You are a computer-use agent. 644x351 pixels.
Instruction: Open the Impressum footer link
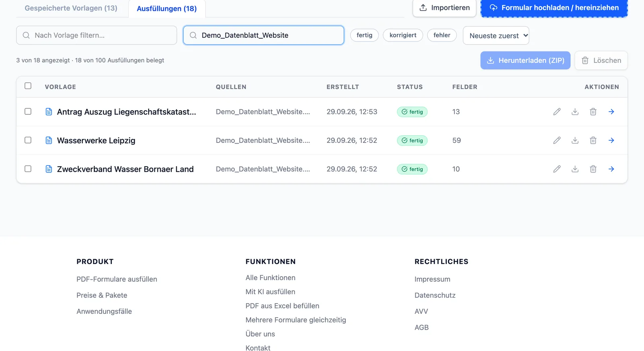[x=432, y=279]
